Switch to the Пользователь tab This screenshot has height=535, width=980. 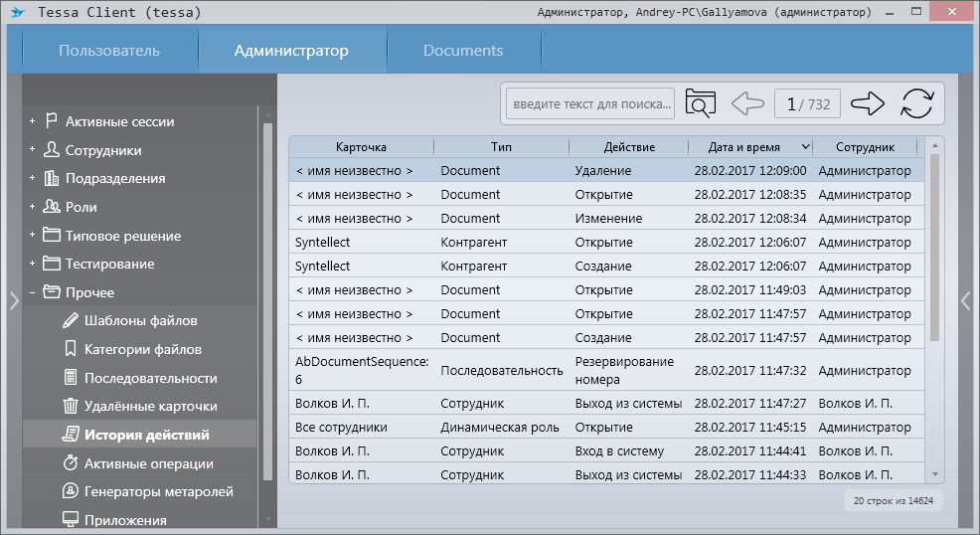(x=109, y=51)
